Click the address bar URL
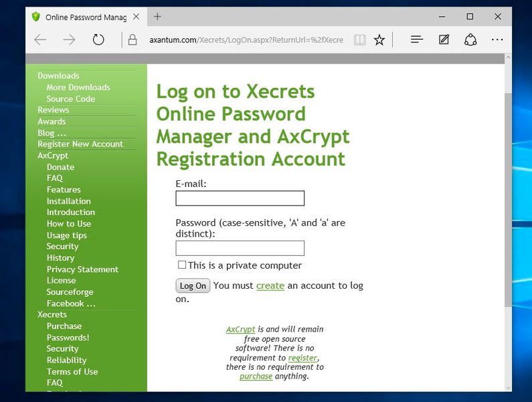Image resolution: width=532 pixels, height=402 pixels. tap(246, 40)
